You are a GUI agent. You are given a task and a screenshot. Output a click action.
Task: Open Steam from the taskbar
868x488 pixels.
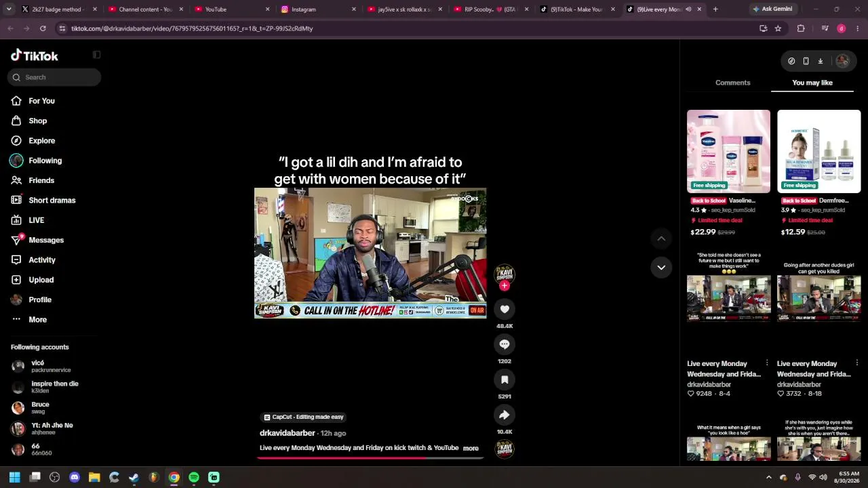point(134,477)
